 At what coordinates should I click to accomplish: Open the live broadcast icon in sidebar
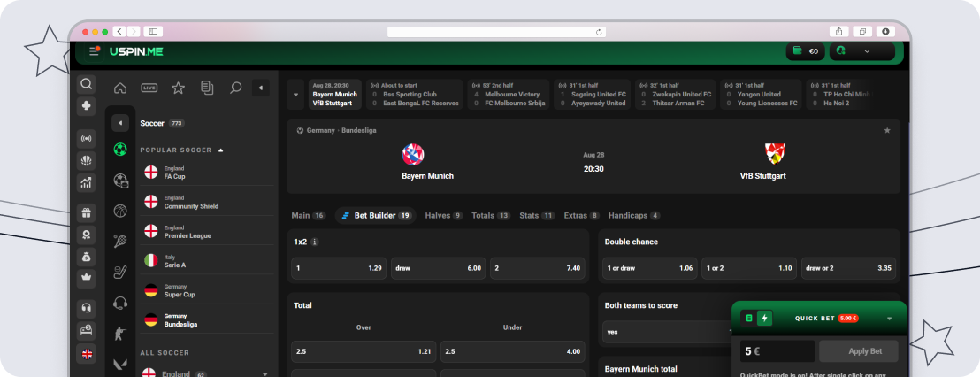coord(87,139)
